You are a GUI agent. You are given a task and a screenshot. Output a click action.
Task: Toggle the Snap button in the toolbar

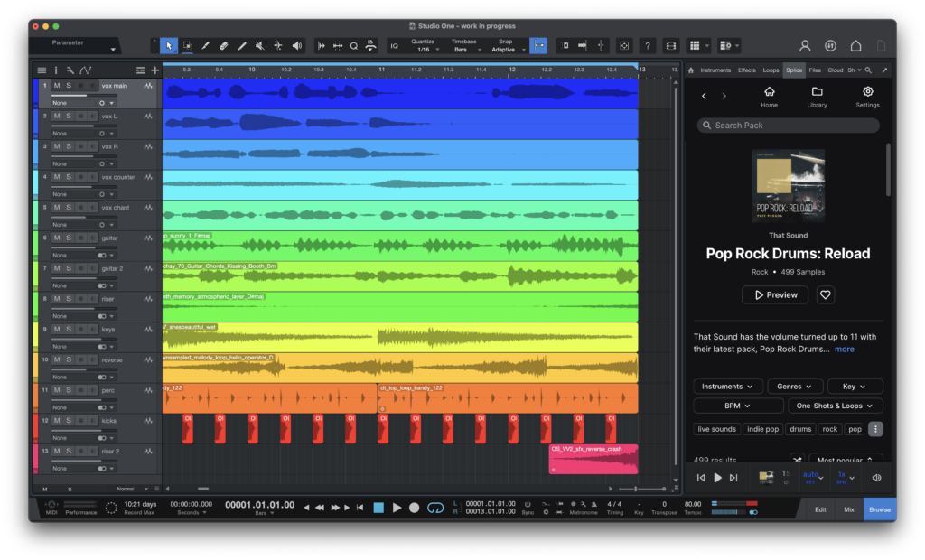(538, 46)
